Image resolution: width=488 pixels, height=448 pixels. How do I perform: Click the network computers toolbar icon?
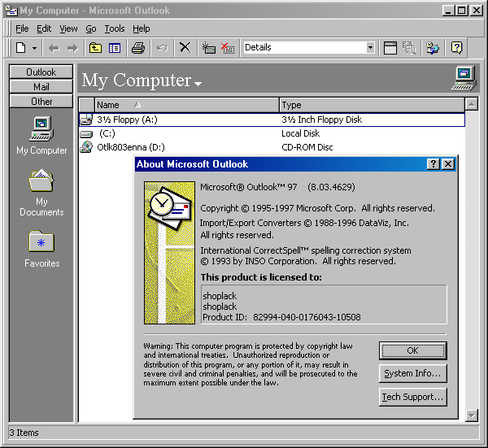pyautogui.click(x=433, y=48)
